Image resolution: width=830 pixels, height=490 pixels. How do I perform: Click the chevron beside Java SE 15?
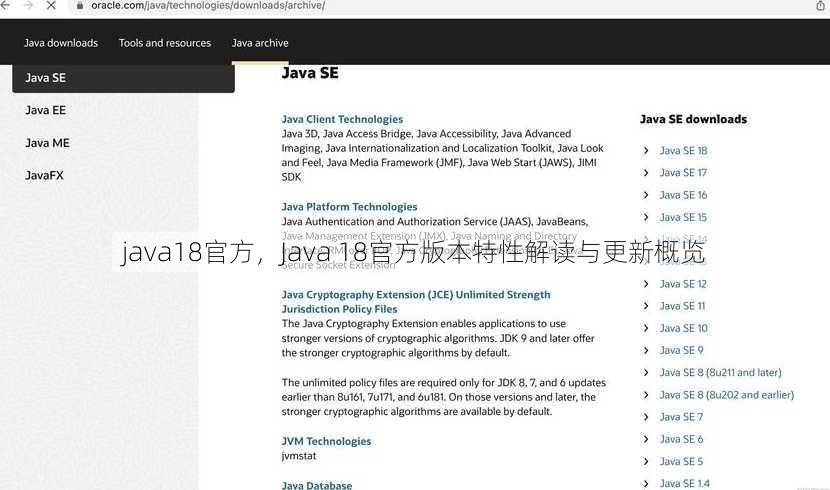click(646, 217)
